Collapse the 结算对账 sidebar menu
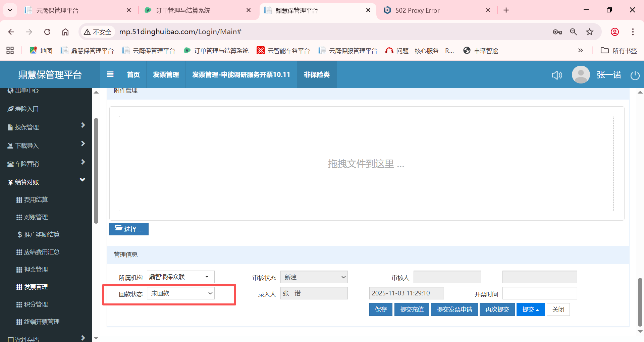The height and width of the screenshot is (342, 644). (46, 182)
